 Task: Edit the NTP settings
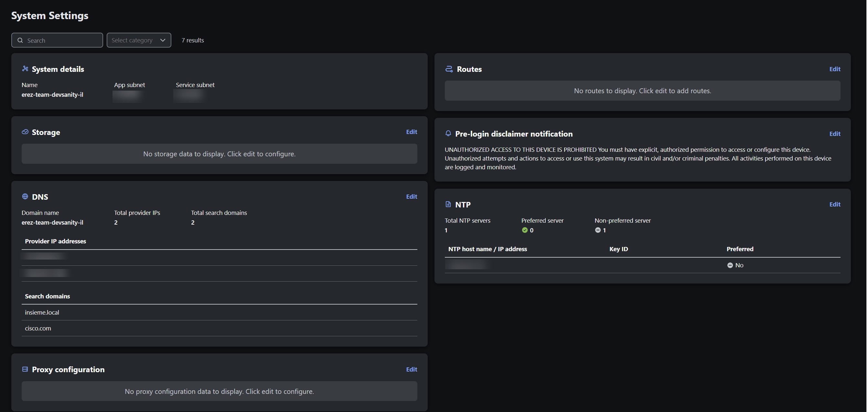[x=835, y=204]
